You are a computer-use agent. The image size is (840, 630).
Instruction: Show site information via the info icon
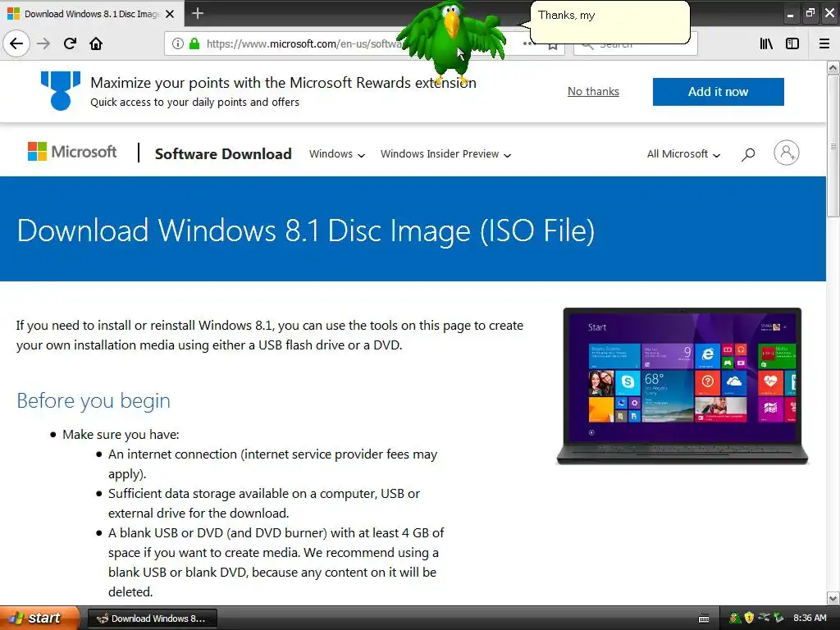click(178, 43)
